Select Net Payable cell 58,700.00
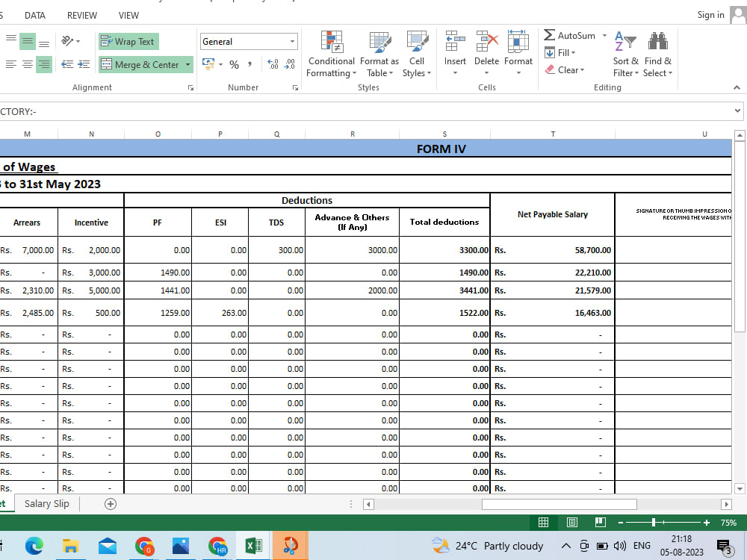 pyautogui.click(x=553, y=250)
